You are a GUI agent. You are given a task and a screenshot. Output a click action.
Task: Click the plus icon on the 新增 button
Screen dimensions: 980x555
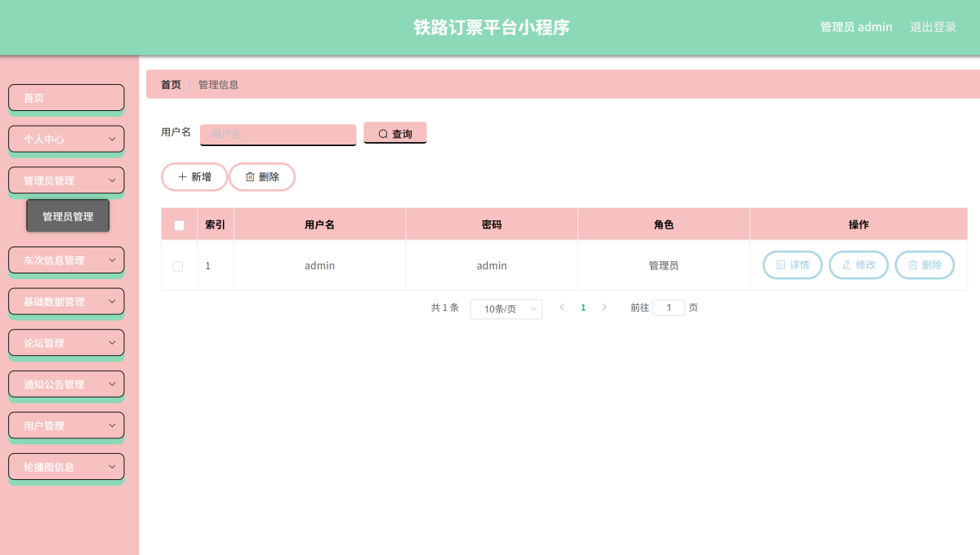(182, 177)
